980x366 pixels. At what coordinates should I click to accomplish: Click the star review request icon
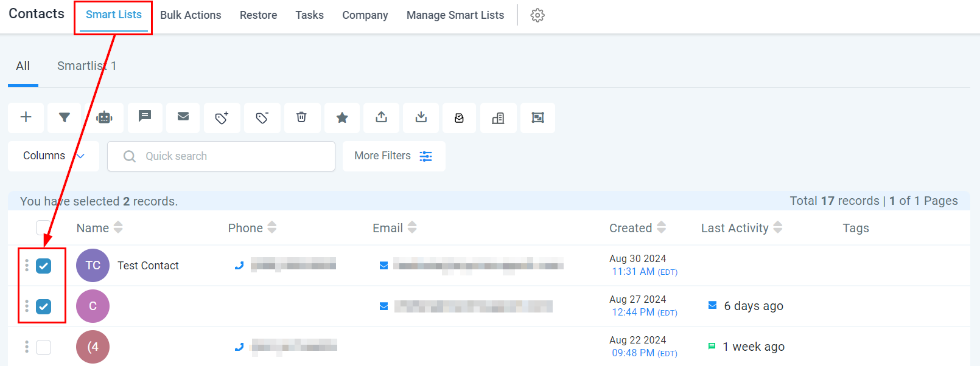[342, 117]
